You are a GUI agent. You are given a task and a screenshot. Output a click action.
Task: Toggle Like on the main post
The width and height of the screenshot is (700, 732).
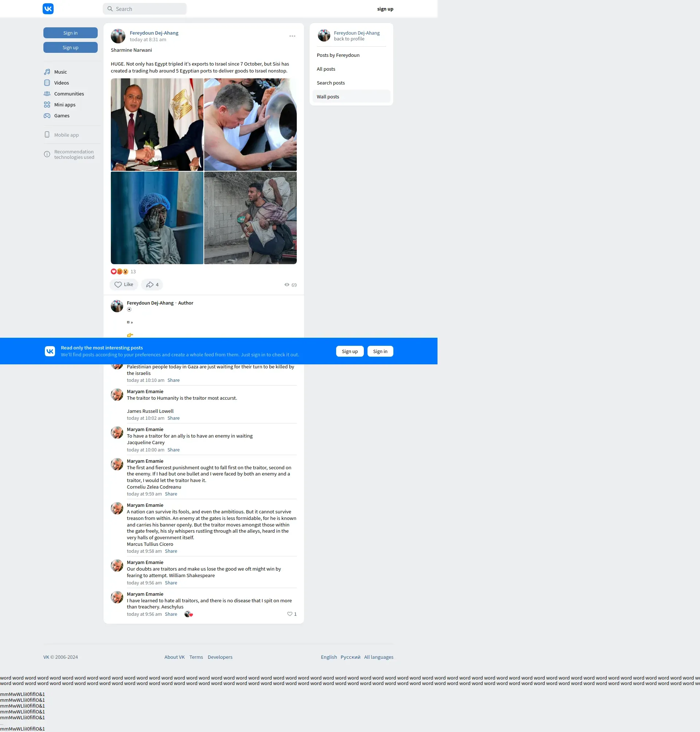tap(124, 285)
